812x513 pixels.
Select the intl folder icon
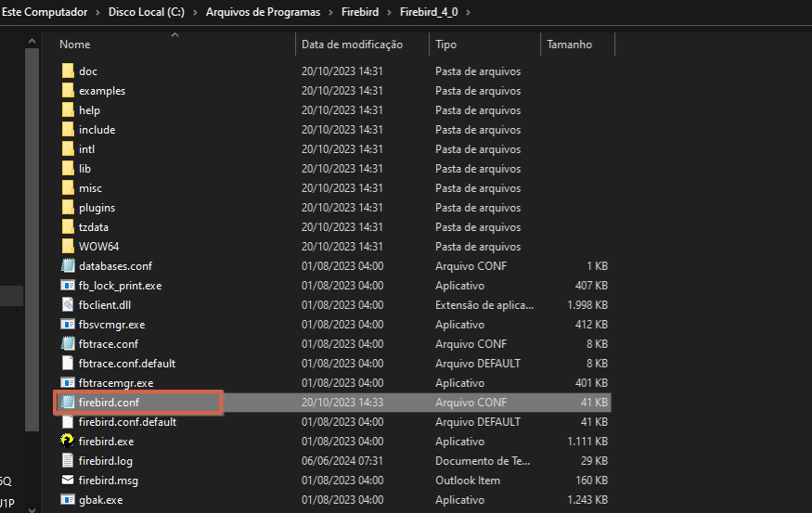coord(68,149)
